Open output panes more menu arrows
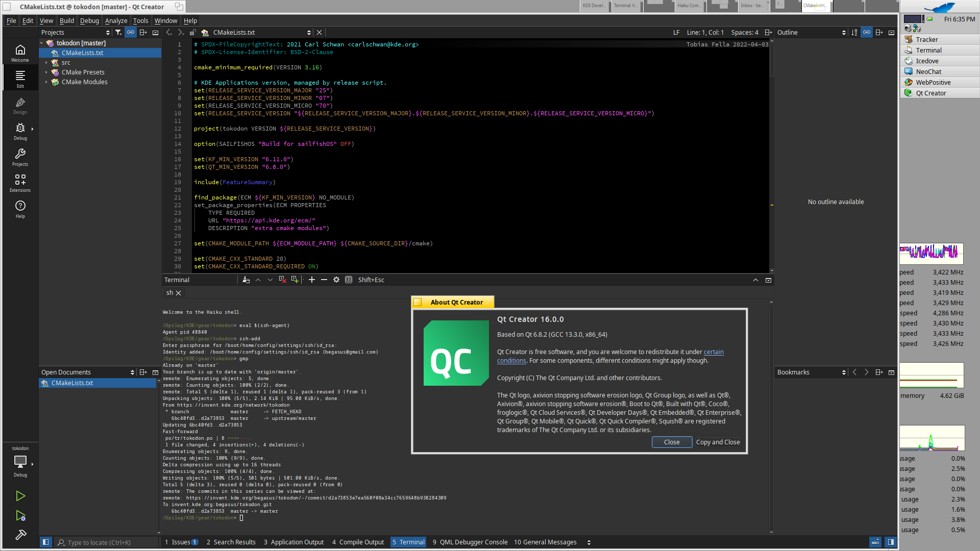Image resolution: width=980 pixels, height=551 pixels. click(x=589, y=542)
